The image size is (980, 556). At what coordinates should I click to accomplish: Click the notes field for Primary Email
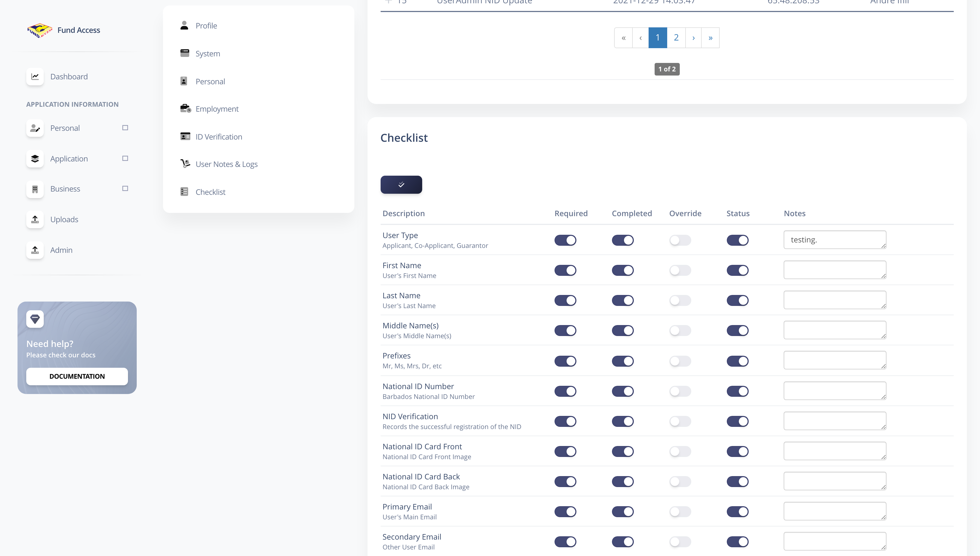pos(835,511)
